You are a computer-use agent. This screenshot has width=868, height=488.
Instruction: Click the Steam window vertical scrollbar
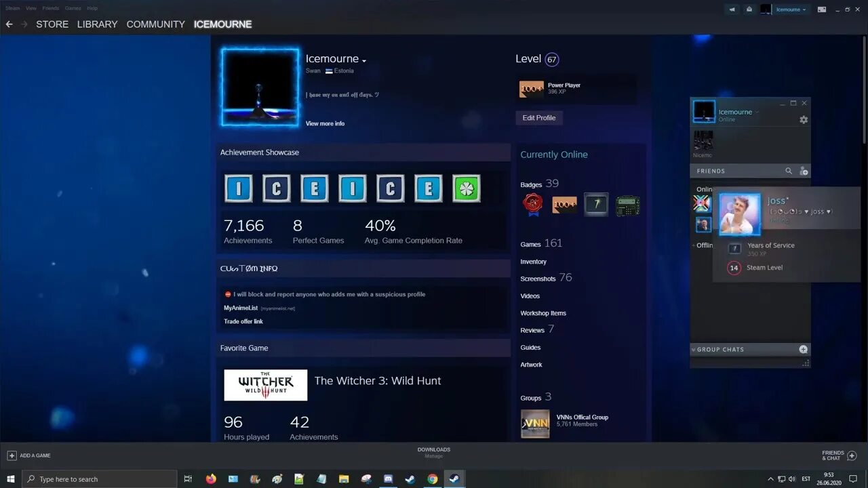click(x=864, y=88)
